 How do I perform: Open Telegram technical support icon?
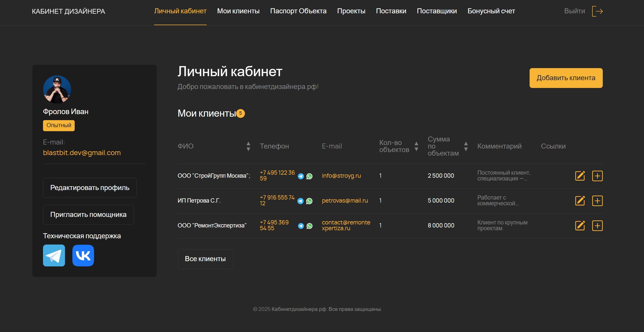[54, 255]
